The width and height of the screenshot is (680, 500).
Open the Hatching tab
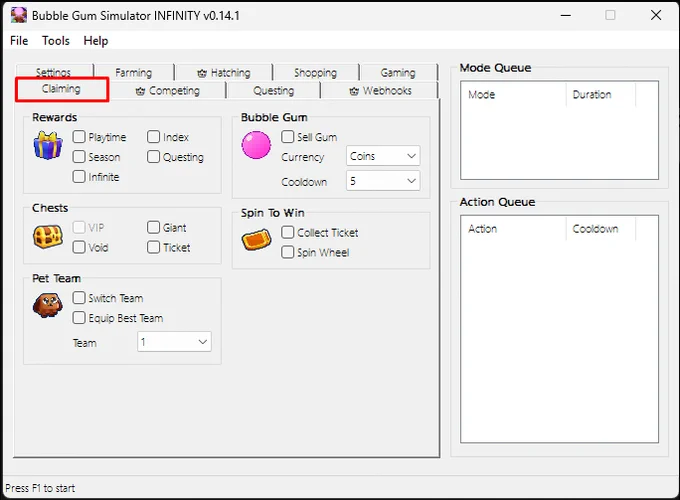[224, 72]
